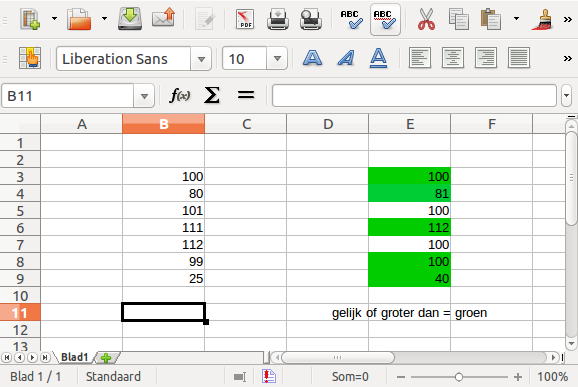This screenshot has height=387, width=578.
Task: Select the Clone formatting paintbrush
Action: pyautogui.click(x=542, y=19)
